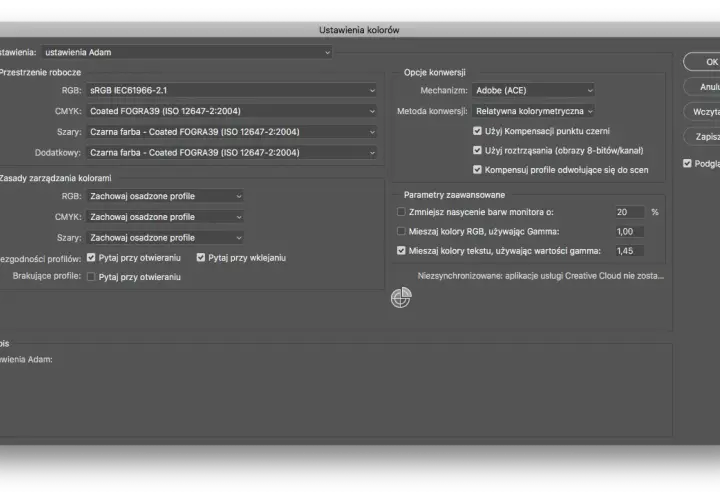
Task: Toggle Użyj Kompensacji punktu czerni checkbox
Action: tap(477, 131)
